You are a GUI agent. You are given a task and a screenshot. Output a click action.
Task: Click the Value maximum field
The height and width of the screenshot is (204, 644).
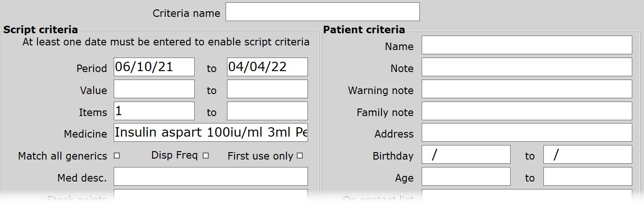(267, 89)
